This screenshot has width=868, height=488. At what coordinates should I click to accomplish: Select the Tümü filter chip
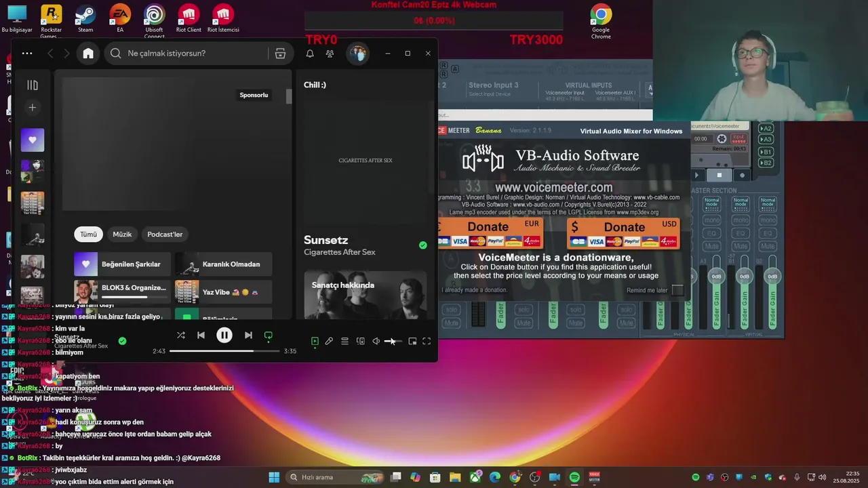pos(89,235)
